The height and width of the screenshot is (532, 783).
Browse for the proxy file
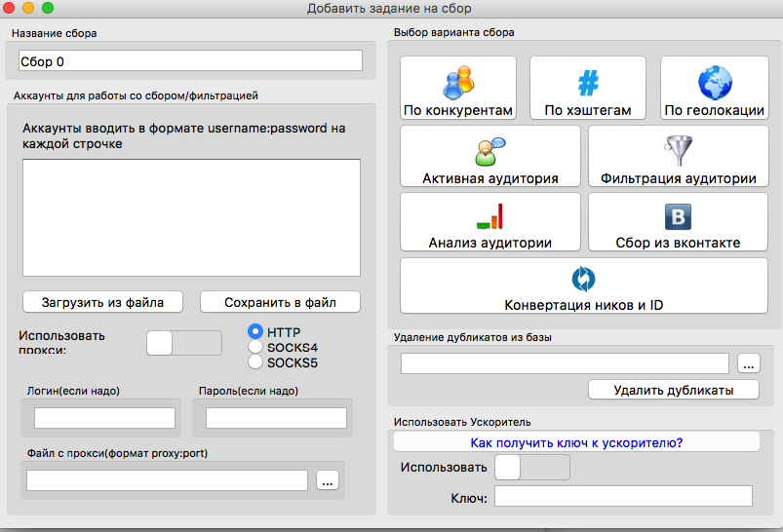[327, 480]
